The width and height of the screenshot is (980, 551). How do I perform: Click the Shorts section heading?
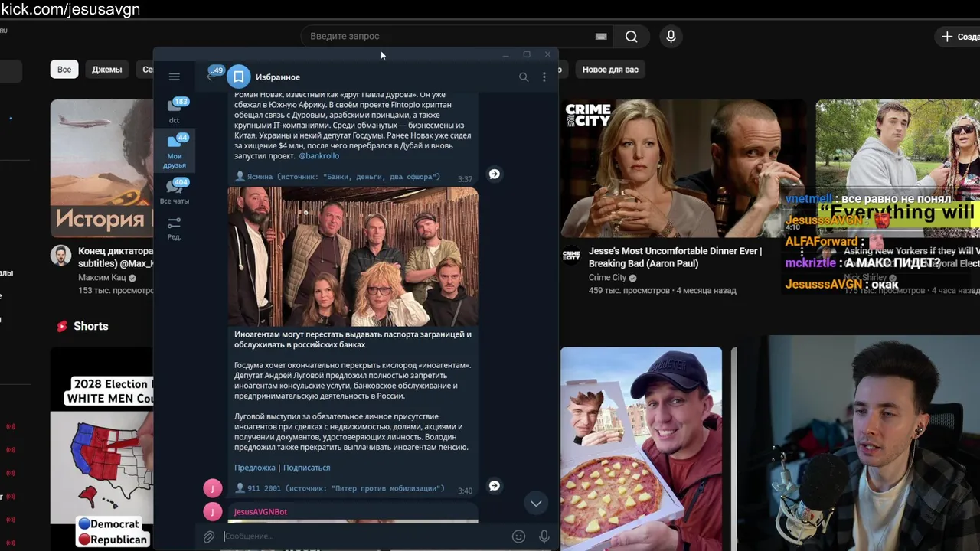click(90, 326)
